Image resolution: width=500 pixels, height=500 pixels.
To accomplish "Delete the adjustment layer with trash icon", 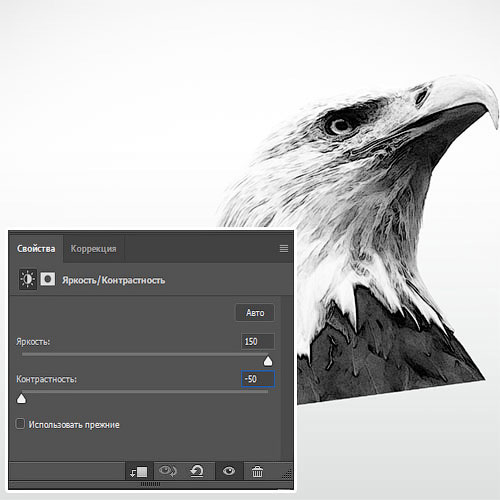I will tap(257, 472).
